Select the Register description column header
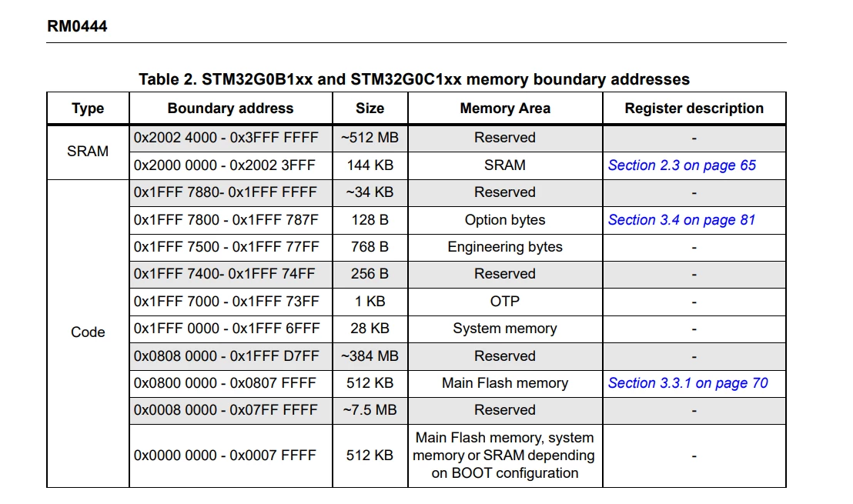The image size is (853, 504). coord(694,108)
